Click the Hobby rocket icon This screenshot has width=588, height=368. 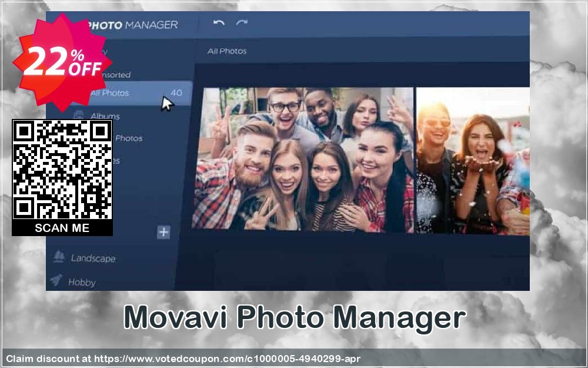[x=56, y=280]
